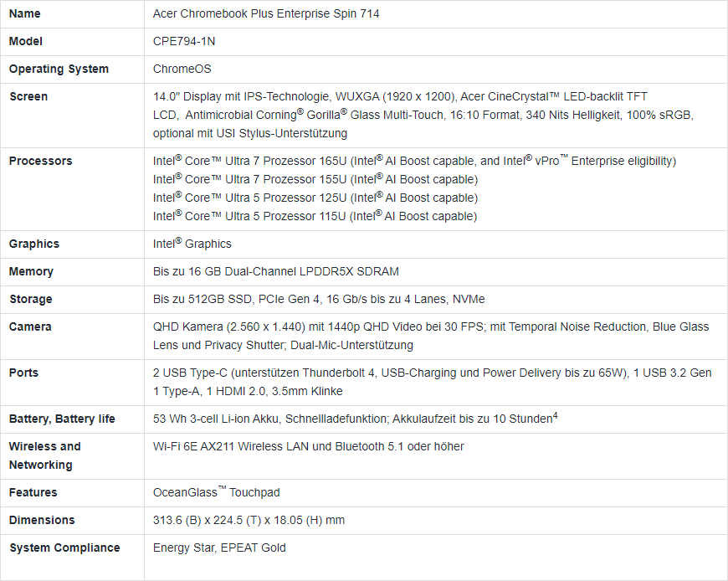Click the footnote 4 superscript after Stunden
This screenshot has width=728, height=581.
pos(556,416)
